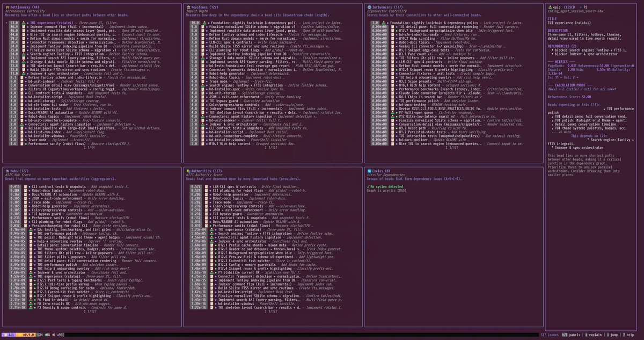Screen dimensions: 644x340
Task: Click the epic icon in detail pane header
Action: pyautogui.click(x=550, y=7)
